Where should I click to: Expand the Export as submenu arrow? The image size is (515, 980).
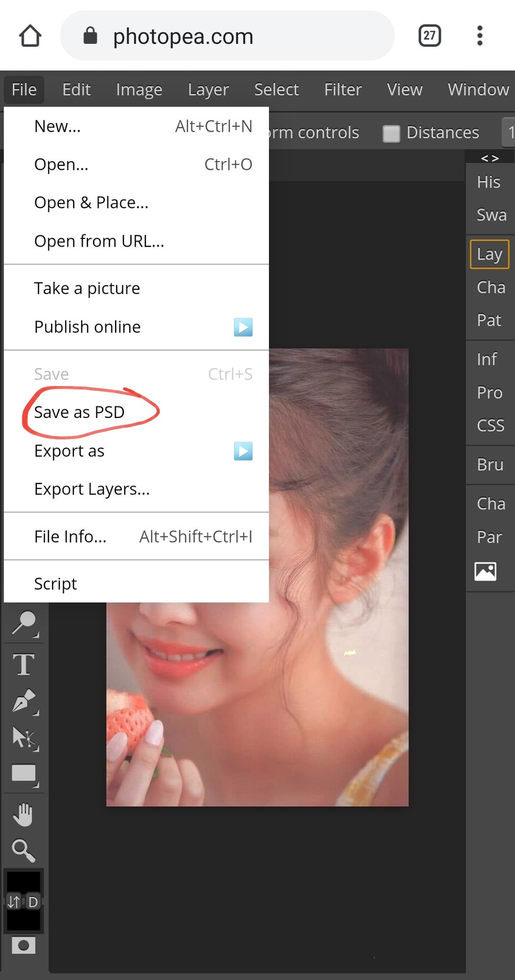coord(243,451)
